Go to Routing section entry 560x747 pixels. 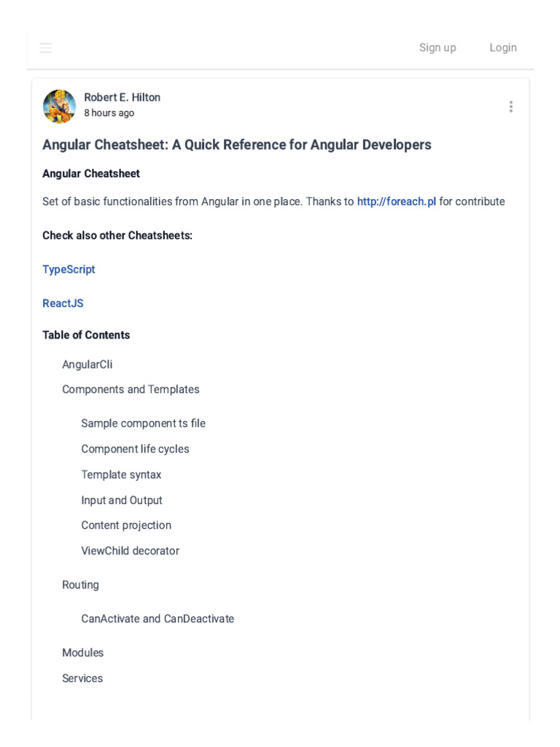coord(80,585)
